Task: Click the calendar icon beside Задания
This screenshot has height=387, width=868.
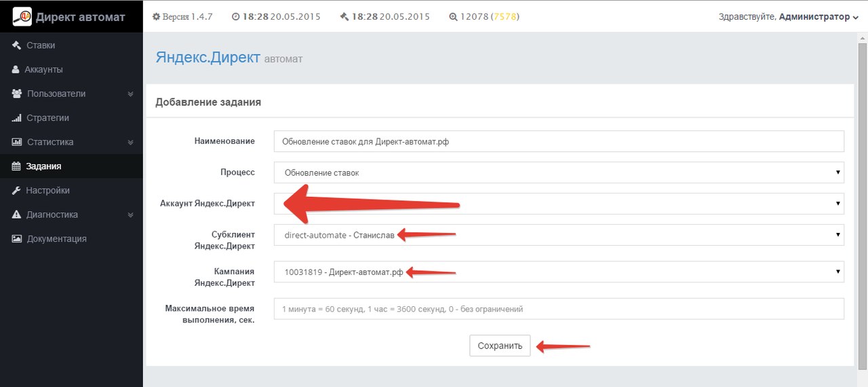Action: [16, 166]
